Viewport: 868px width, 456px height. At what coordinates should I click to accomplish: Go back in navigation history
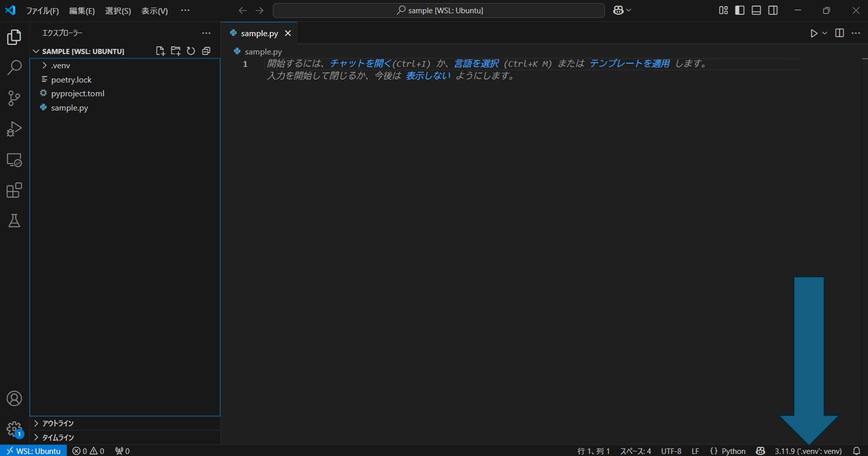point(243,10)
